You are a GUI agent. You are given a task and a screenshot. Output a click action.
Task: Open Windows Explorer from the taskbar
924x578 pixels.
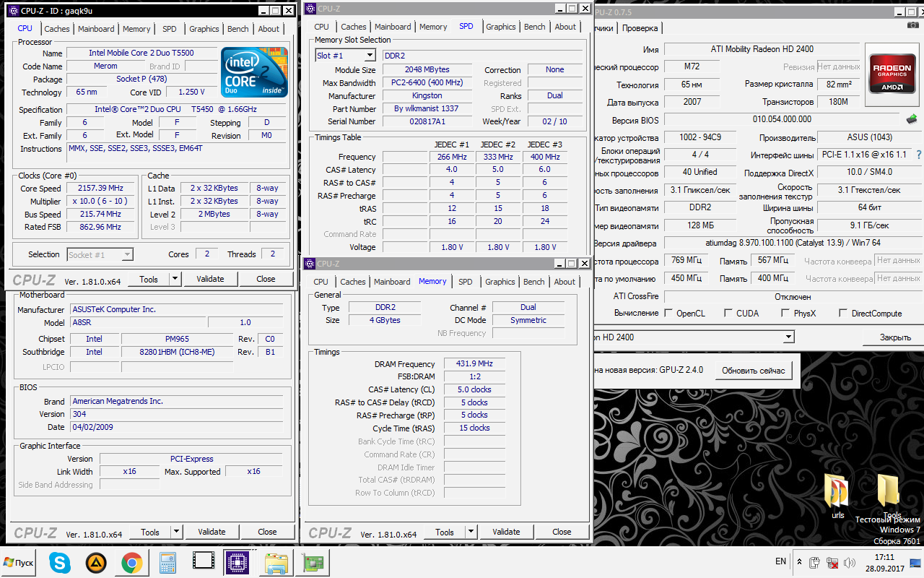pos(276,562)
